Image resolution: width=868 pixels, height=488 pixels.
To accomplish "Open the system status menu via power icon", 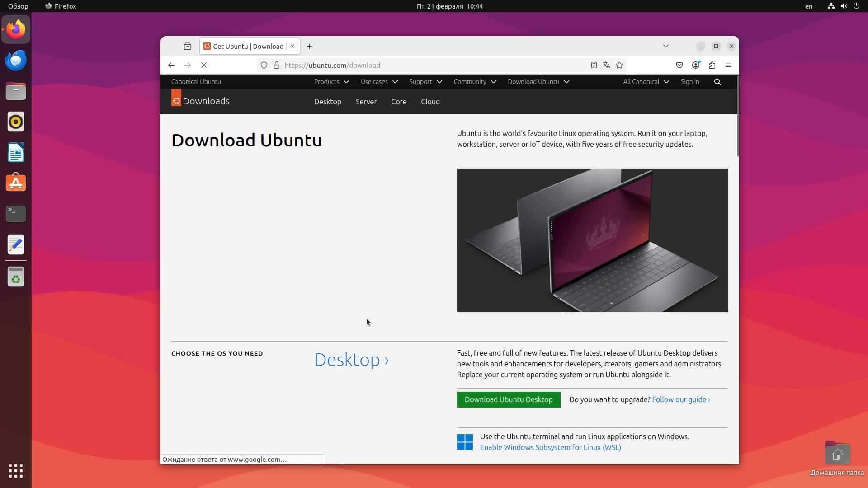I will coord(856,6).
